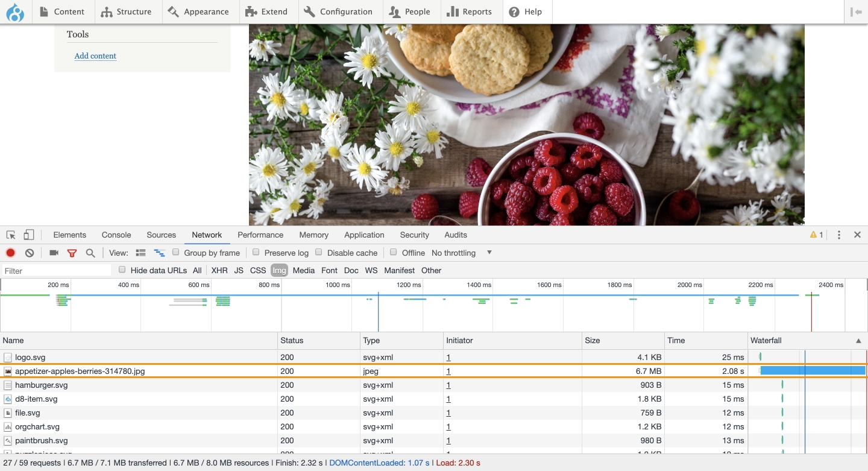868x471 pixels.
Task: Collapse the admin toolbar orientation toggle
Action: coord(856,12)
